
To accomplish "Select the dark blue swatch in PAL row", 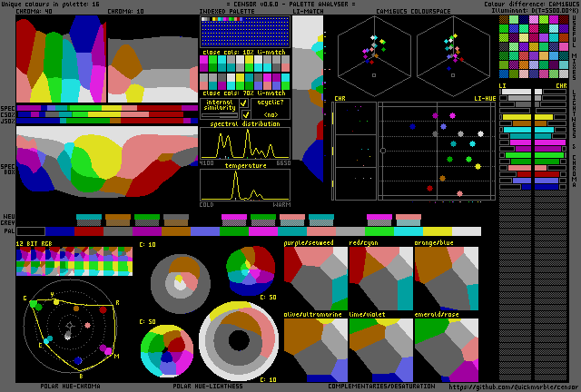I will click(60, 231).
